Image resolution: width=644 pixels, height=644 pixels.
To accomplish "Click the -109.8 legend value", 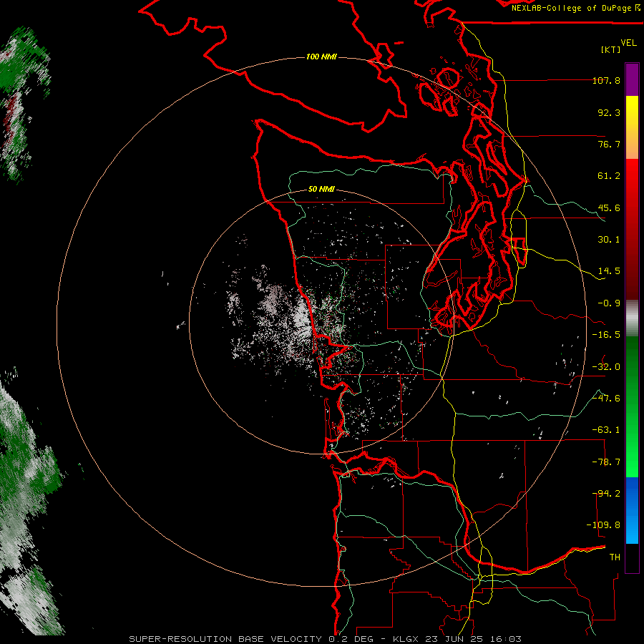I will 603,525.
